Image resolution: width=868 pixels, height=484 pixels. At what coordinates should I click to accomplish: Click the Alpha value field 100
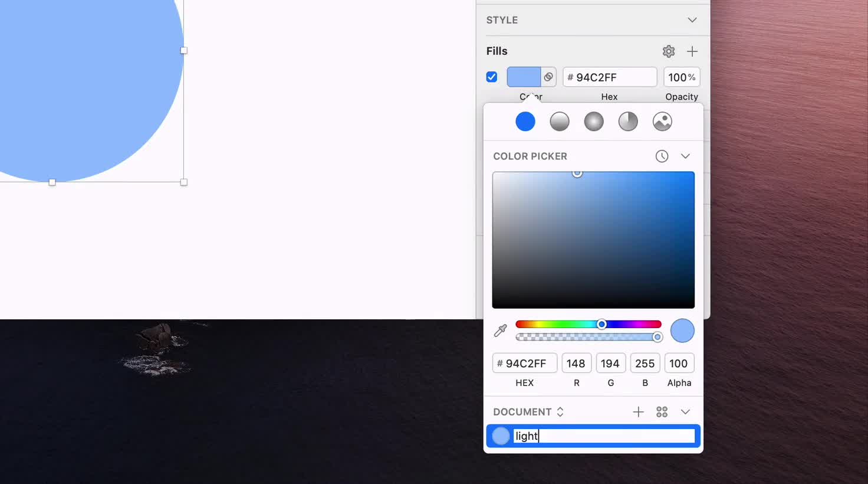(679, 364)
